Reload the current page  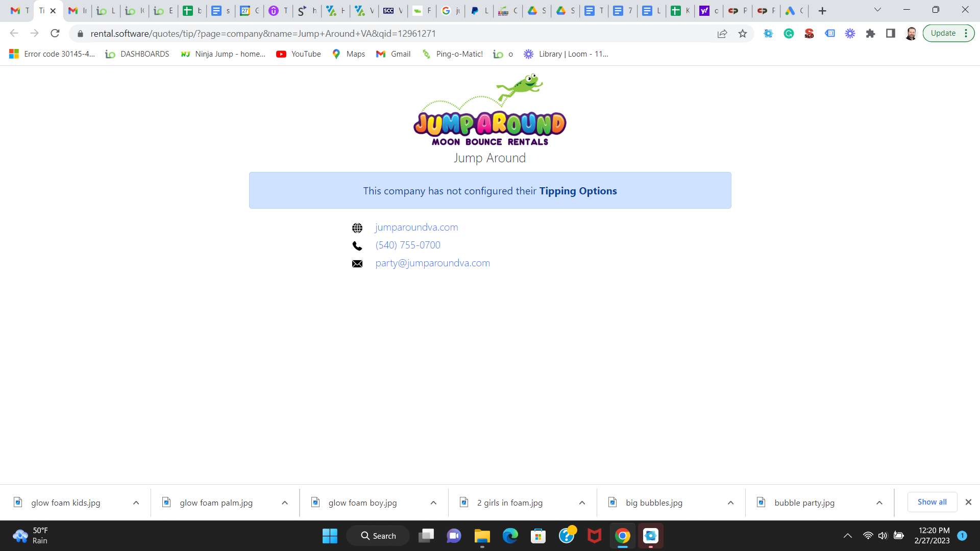tap(55, 34)
